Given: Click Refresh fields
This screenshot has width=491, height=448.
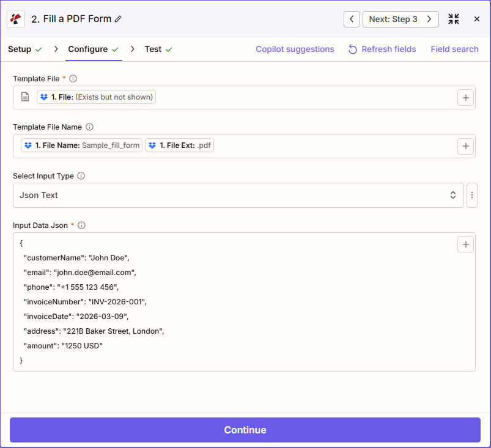Looking at the screenshot, I should click(382, 50).
